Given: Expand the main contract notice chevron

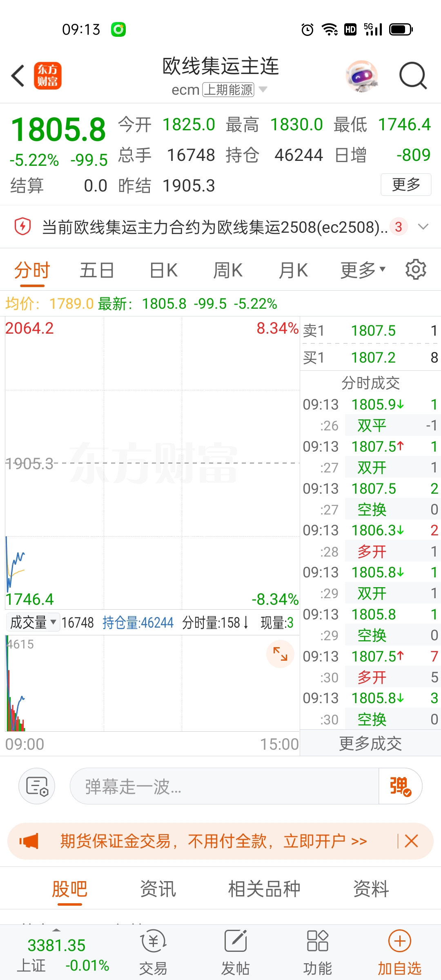Looking at the screenshot, I should 423,227.
